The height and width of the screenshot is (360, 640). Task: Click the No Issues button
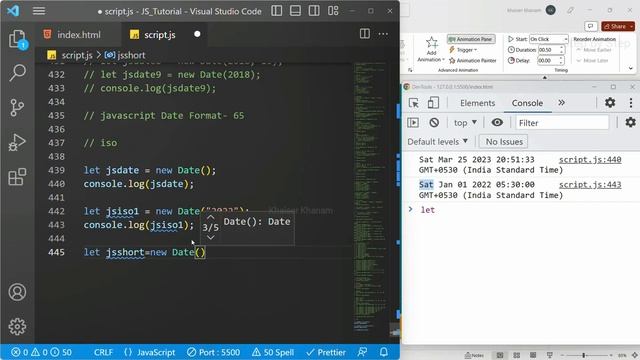click(x=504, y=142)
